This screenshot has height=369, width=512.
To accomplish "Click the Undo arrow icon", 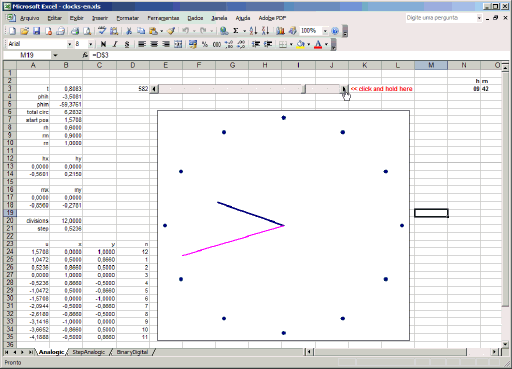I will [186, 31].
